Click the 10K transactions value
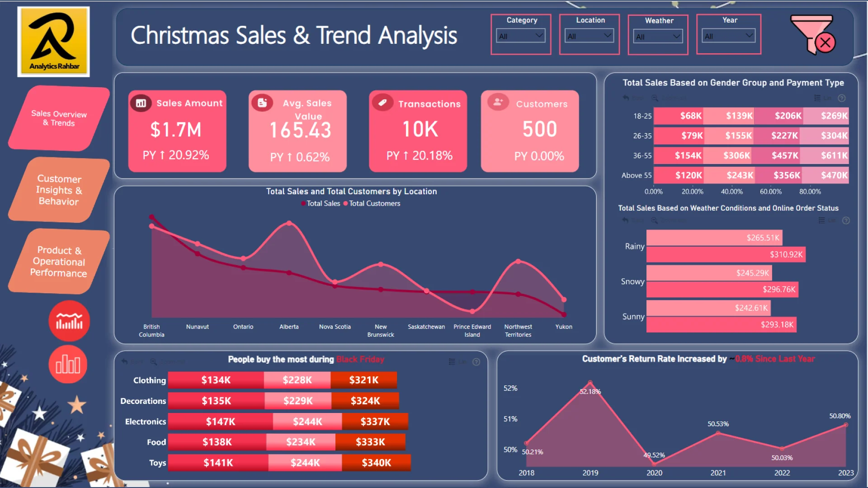868x488 pixels. coord(420,130)
